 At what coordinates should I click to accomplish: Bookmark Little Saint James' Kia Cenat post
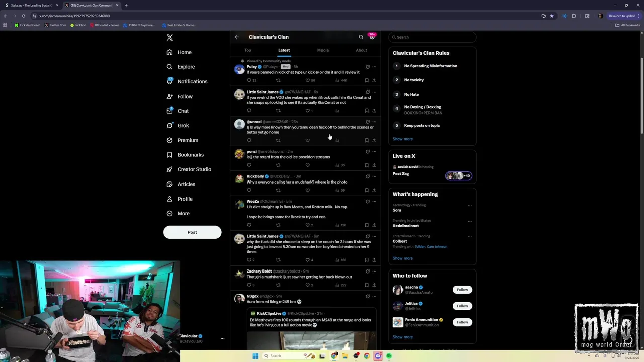(367, 111)
